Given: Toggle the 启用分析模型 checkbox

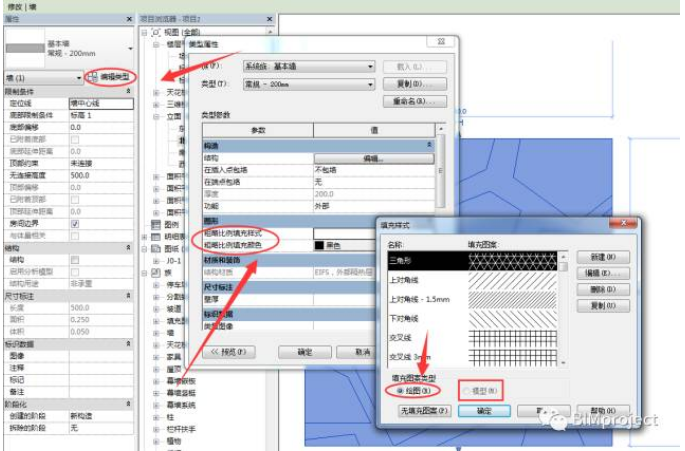Looking at the screenshot, I should coord(75,272).
